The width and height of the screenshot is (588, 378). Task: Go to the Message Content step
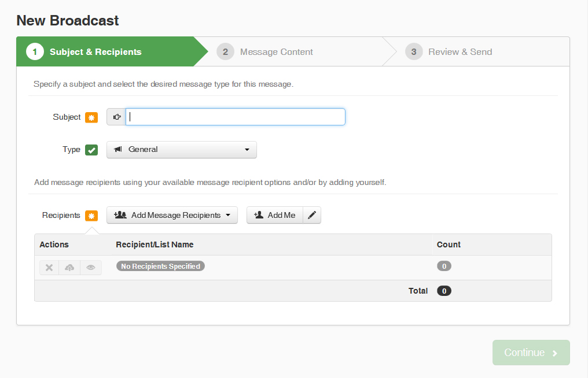click(x=276, y=52)
